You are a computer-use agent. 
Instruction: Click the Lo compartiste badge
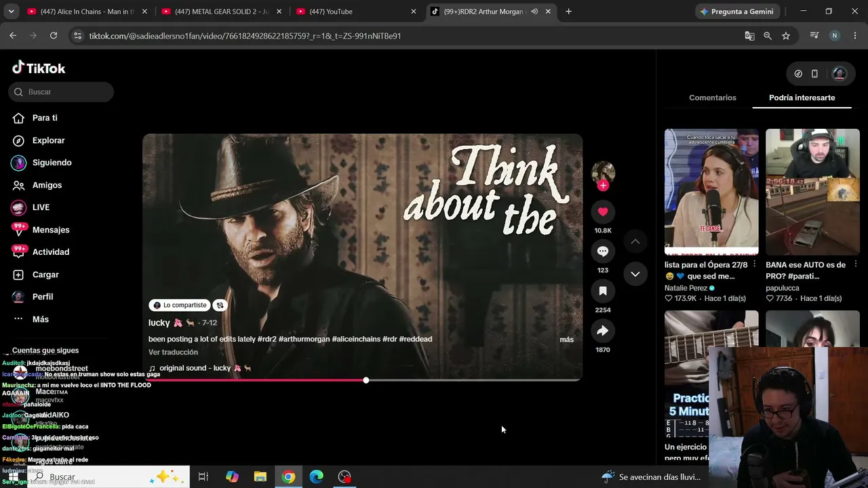point(180,305)
